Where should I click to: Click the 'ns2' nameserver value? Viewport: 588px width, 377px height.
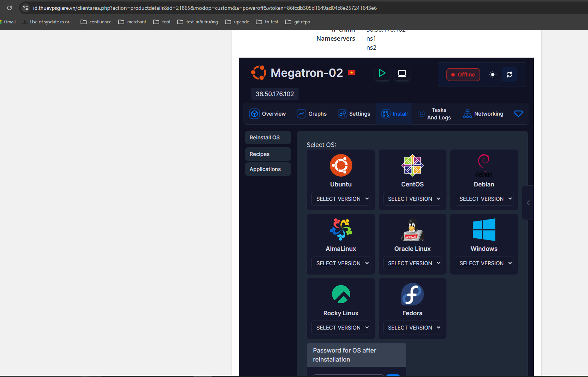click(372, 47)
